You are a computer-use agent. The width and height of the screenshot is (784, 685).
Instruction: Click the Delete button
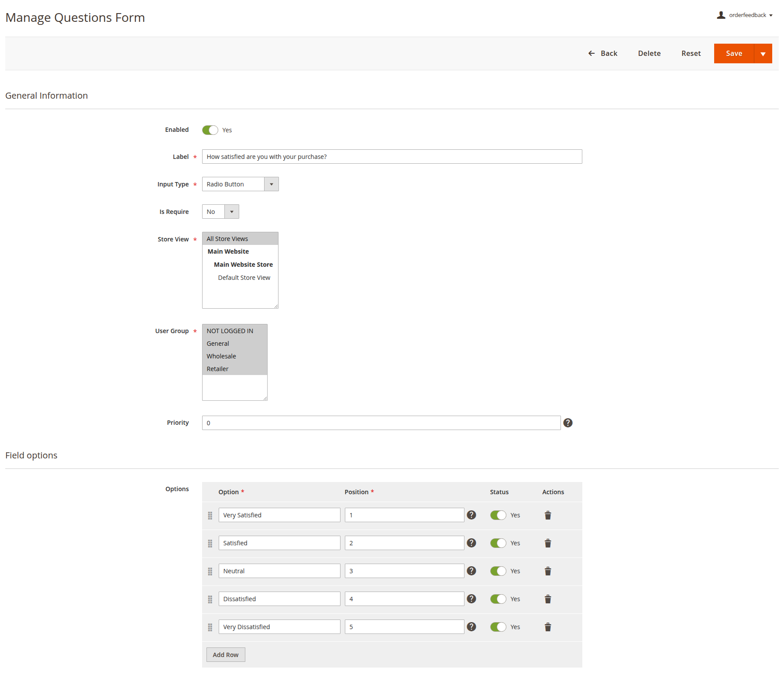click(649, 53)
